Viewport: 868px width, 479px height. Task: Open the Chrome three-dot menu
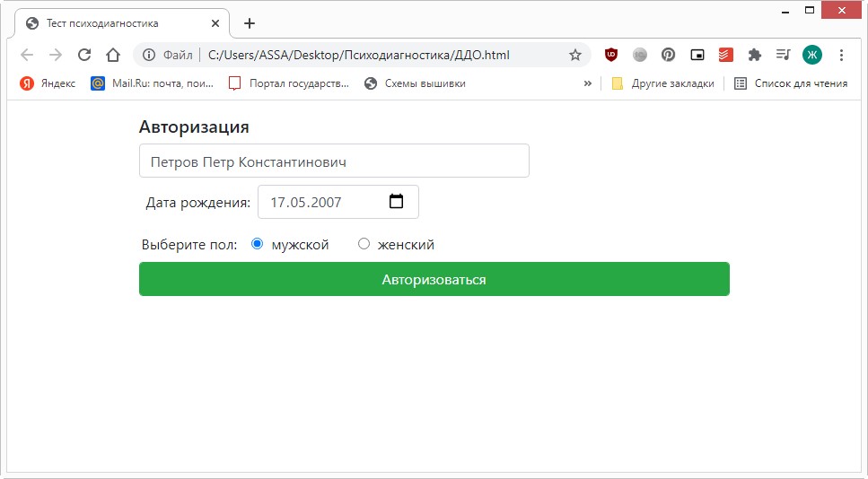[x=841, y=55]
